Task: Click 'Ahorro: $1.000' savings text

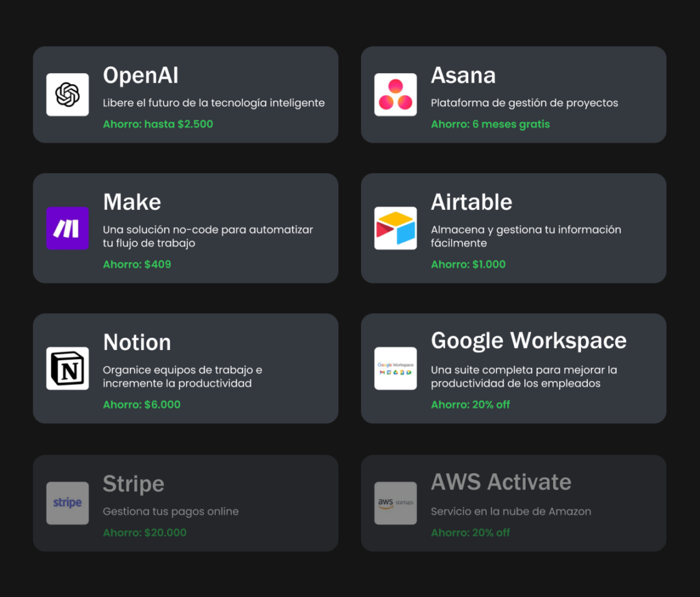Action: (468, 265)
